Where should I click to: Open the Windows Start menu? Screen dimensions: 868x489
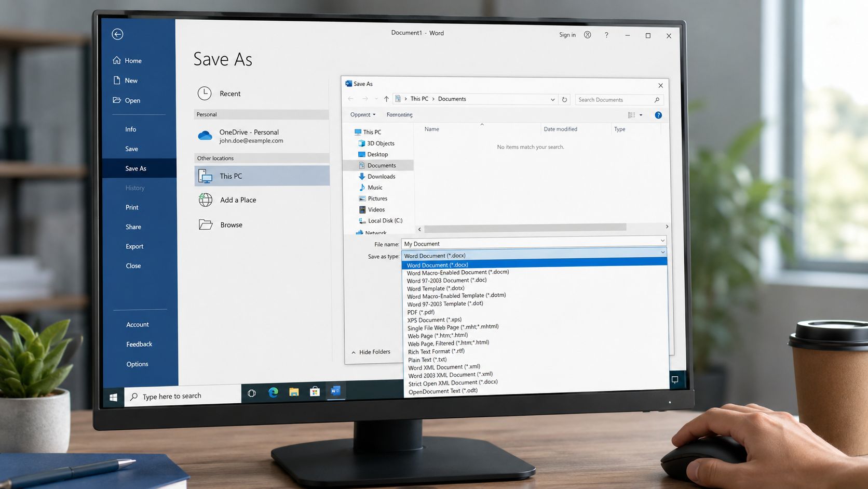pos(113,398)
